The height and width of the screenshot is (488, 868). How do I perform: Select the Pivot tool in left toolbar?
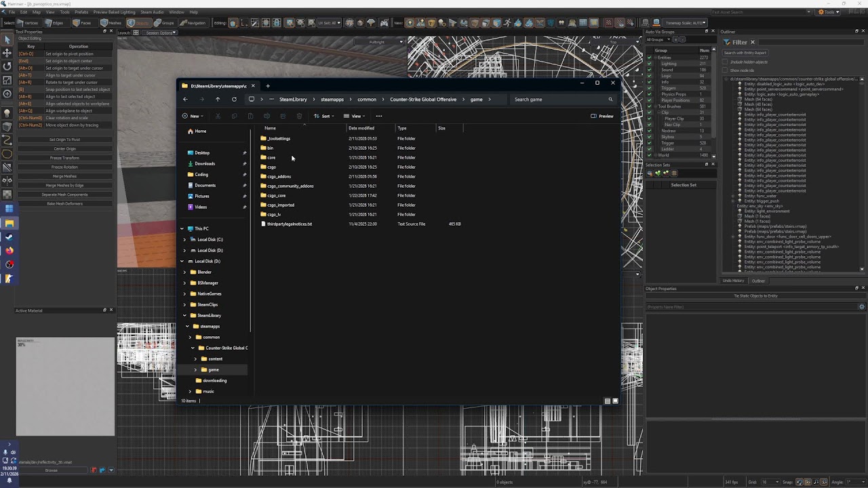point(7,94)
